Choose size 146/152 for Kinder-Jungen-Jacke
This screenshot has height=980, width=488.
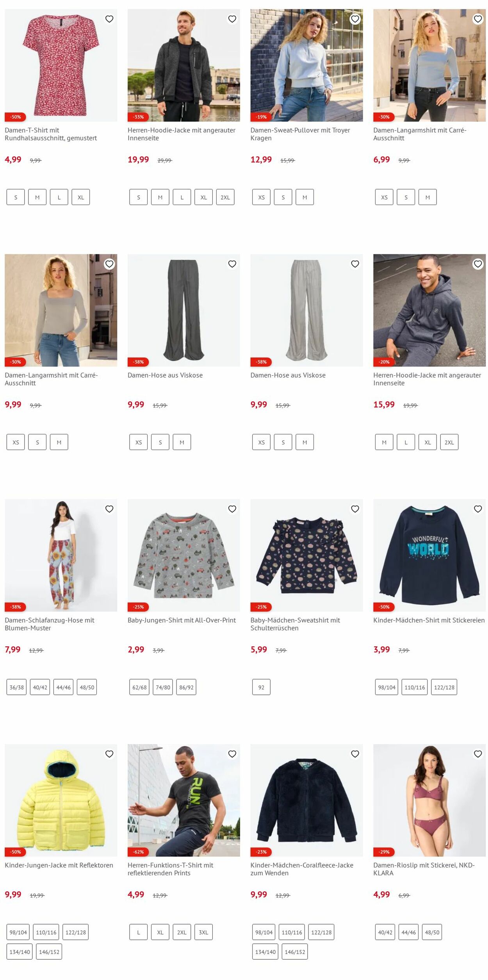49,951
